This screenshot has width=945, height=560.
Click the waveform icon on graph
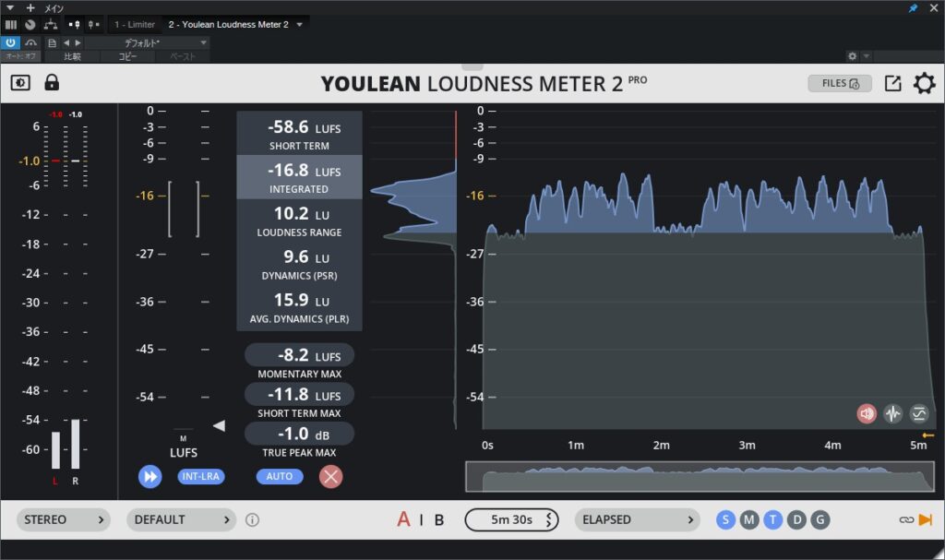point(892,413)
